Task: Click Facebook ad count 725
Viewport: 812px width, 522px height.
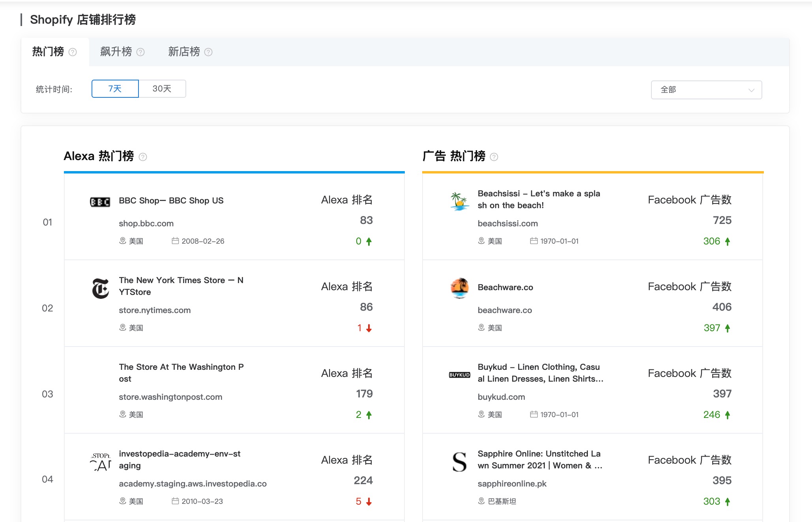Action: 722,220
